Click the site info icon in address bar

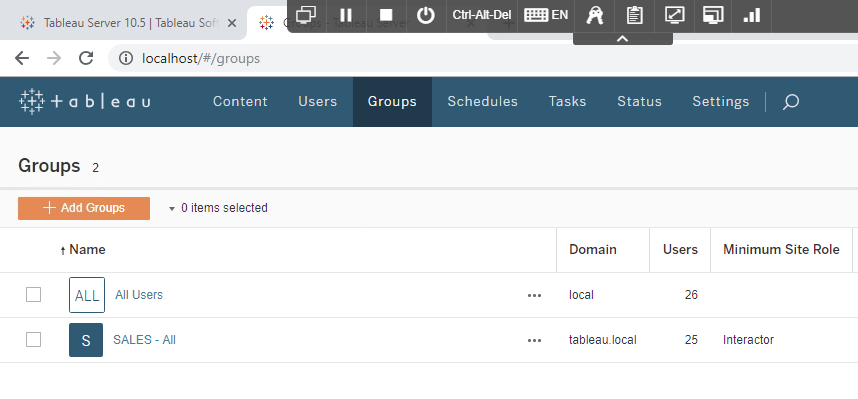[x=126, y=58]
